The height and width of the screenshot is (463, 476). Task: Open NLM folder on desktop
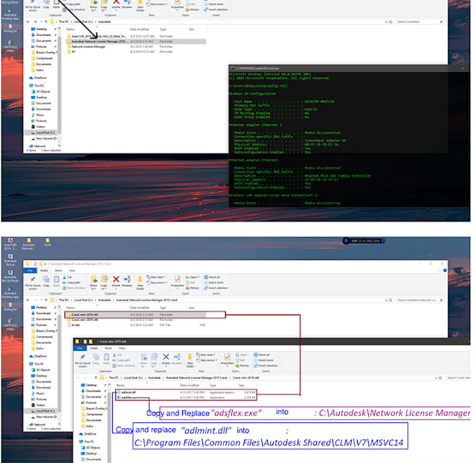(x=48, y=242)
